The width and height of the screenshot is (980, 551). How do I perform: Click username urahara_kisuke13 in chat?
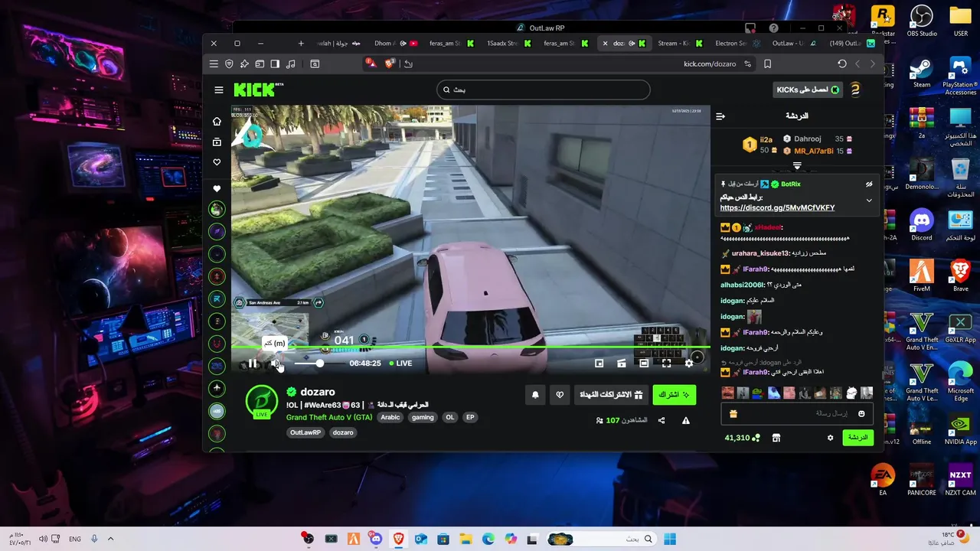click(760, 253)
